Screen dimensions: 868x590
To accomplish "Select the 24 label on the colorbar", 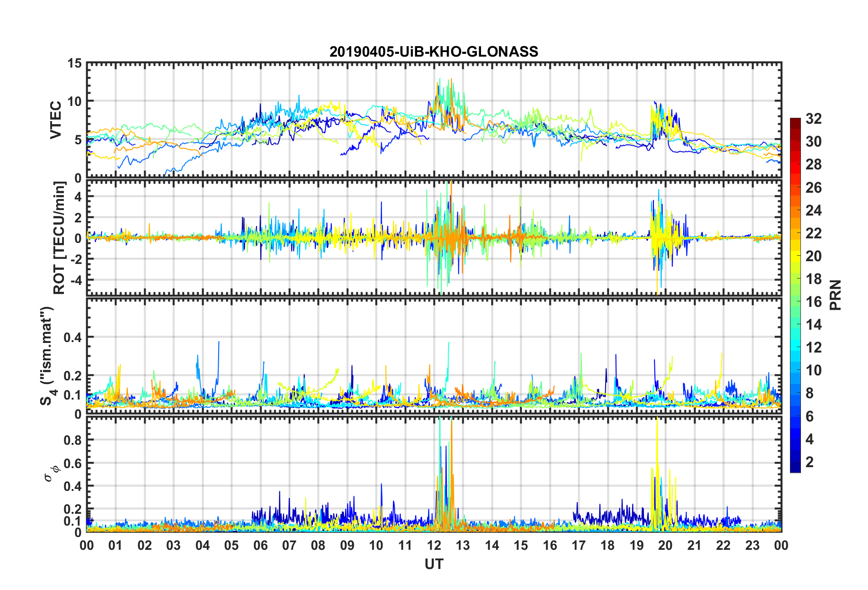I will tap(813, 211).
